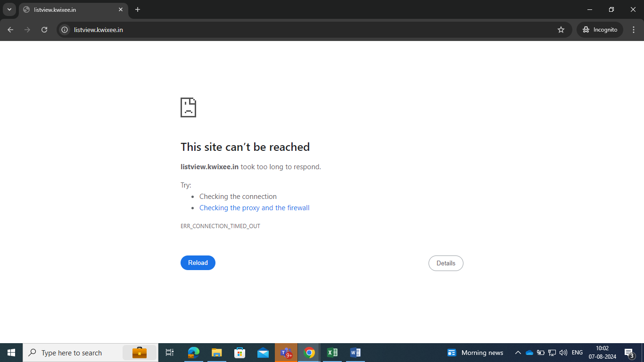Viewport: 644px width, 362px height.
Task: Open Mail app from taskbar
Action: coord(263,353)
